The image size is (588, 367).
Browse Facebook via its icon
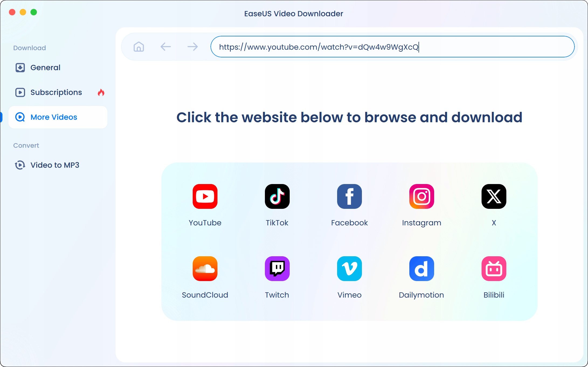pos(349,196)
